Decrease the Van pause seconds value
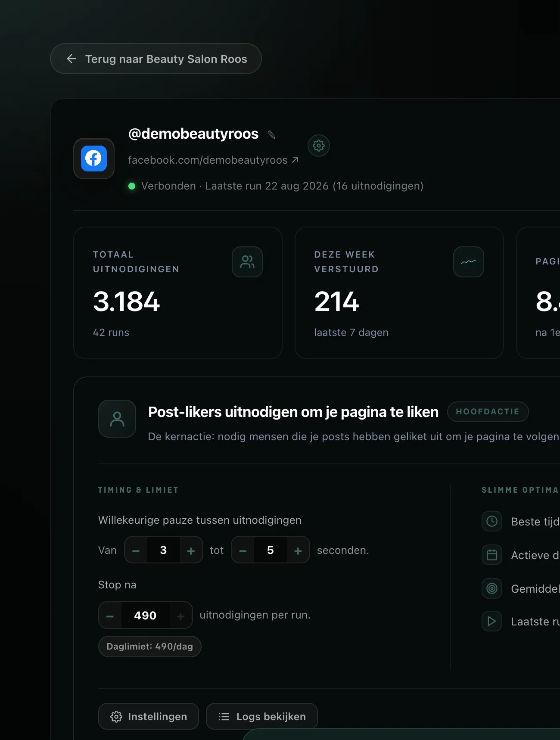This screenshot has height=740, width=560. coord(136,550)
